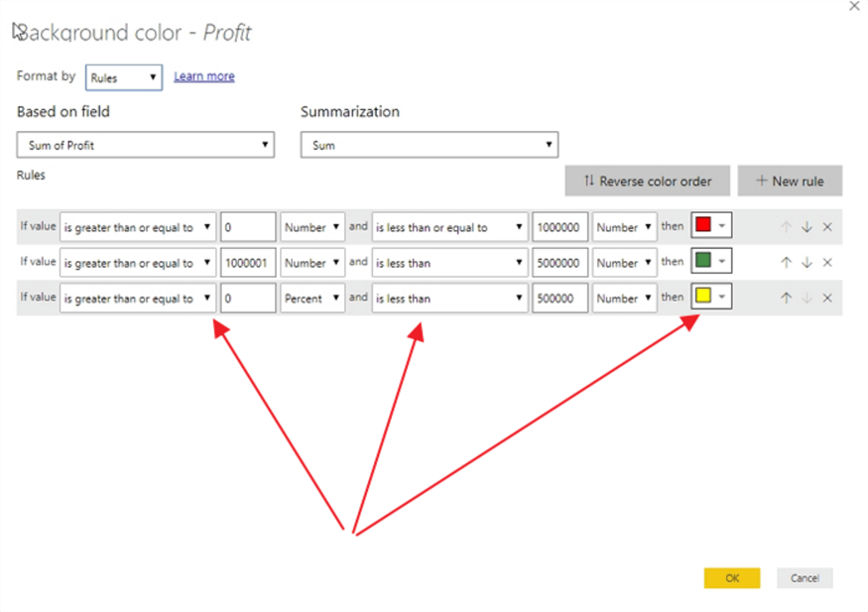The height and width of the screenshot is (612, 868).
Task: Expand the Based on field dropdown
Action: click(146, 145)
